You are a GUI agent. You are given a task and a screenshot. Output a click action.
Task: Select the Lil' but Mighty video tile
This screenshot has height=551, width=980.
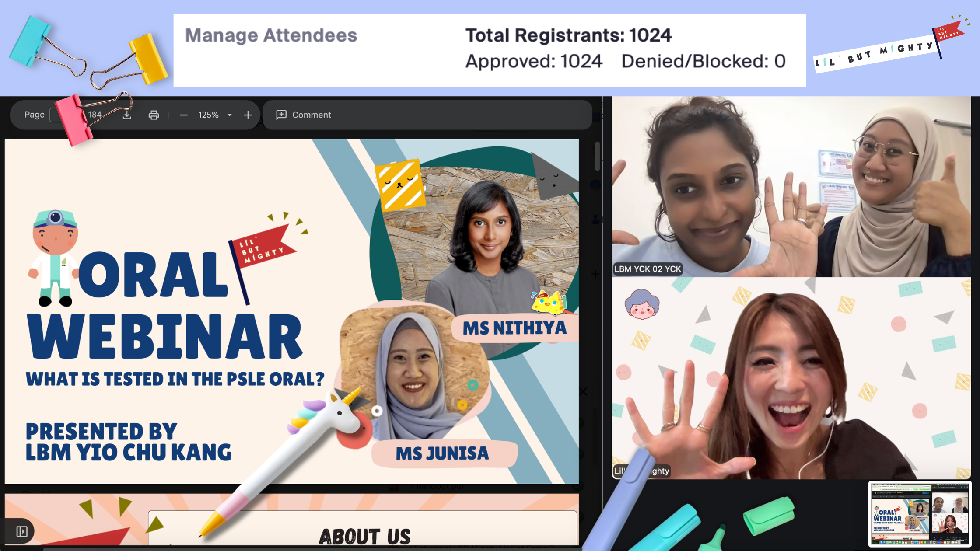tap(791, 378)
